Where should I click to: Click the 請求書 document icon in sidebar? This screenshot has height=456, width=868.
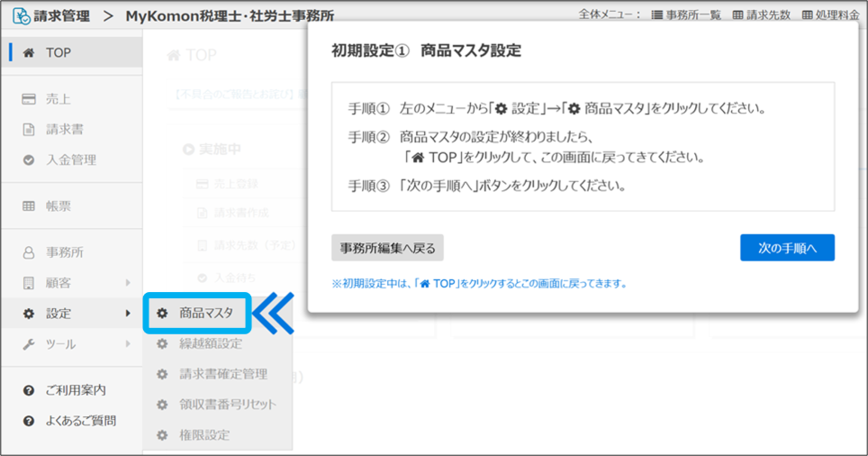[29, 129]
